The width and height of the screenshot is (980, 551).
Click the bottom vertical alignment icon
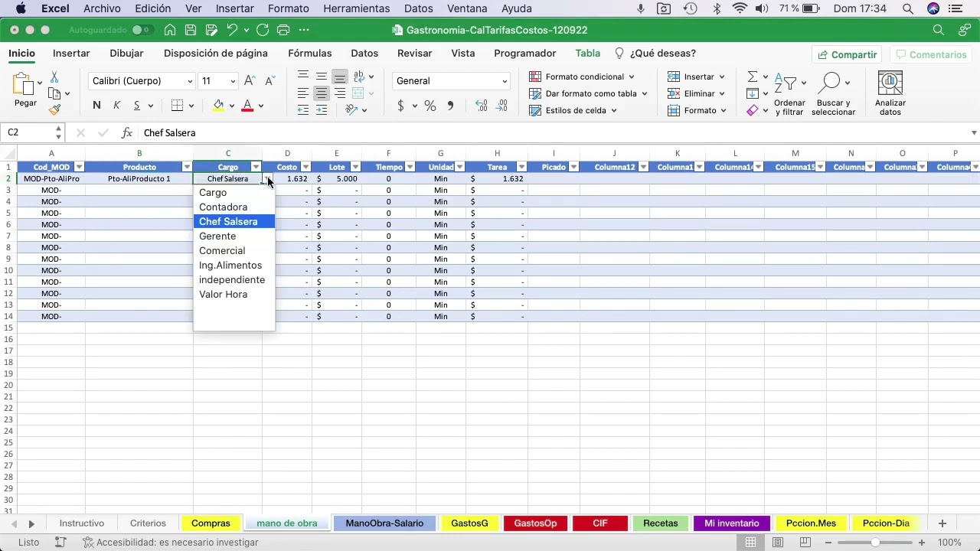(x=340, y=77)
